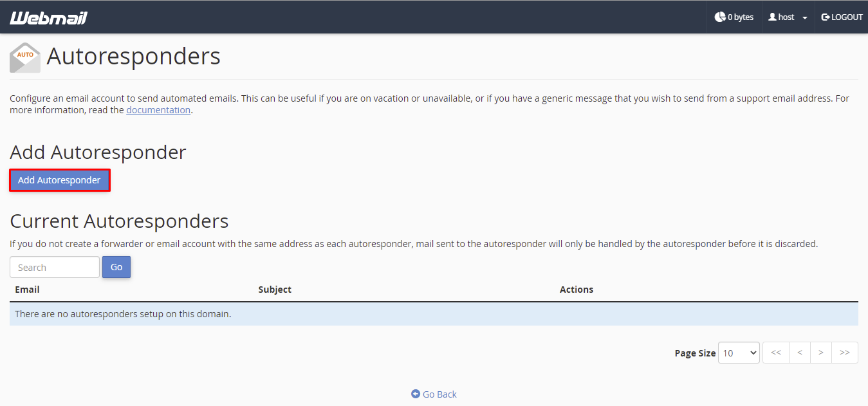Click the user profile icon next to host
Screen dimensions: 868x406
pos(772,17)
